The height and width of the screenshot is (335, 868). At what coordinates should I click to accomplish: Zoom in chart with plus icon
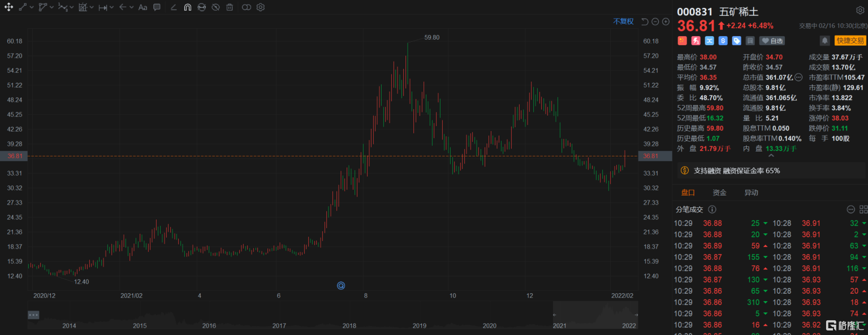(665, 21)
